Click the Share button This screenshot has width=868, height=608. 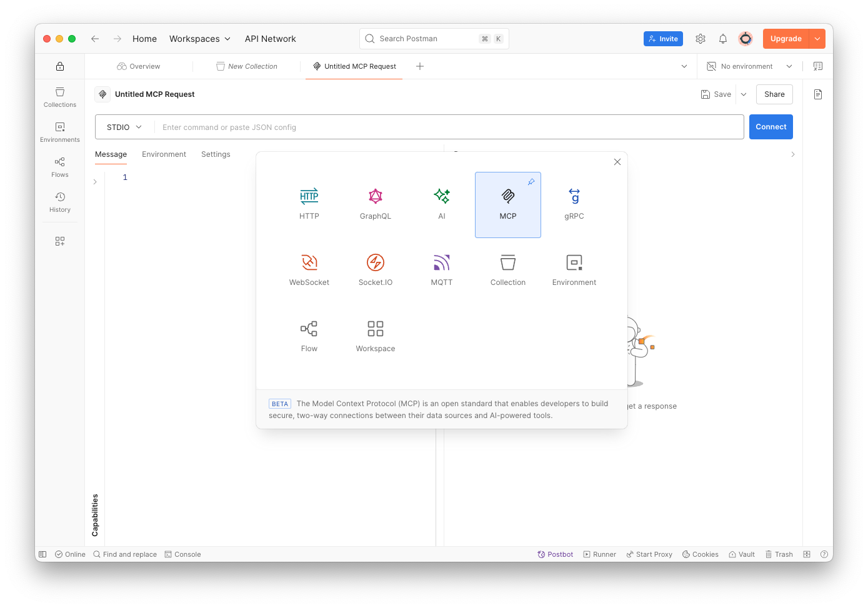(x=774, y=94)
